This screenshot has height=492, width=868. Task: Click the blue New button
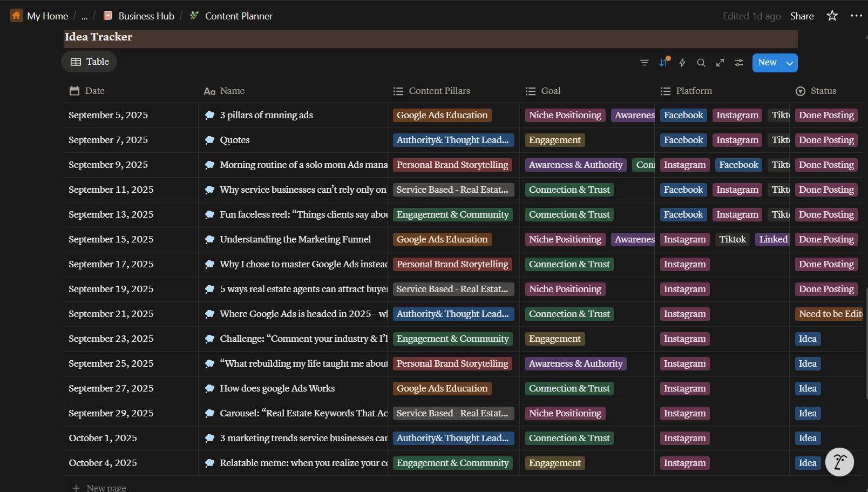point(767,63)
